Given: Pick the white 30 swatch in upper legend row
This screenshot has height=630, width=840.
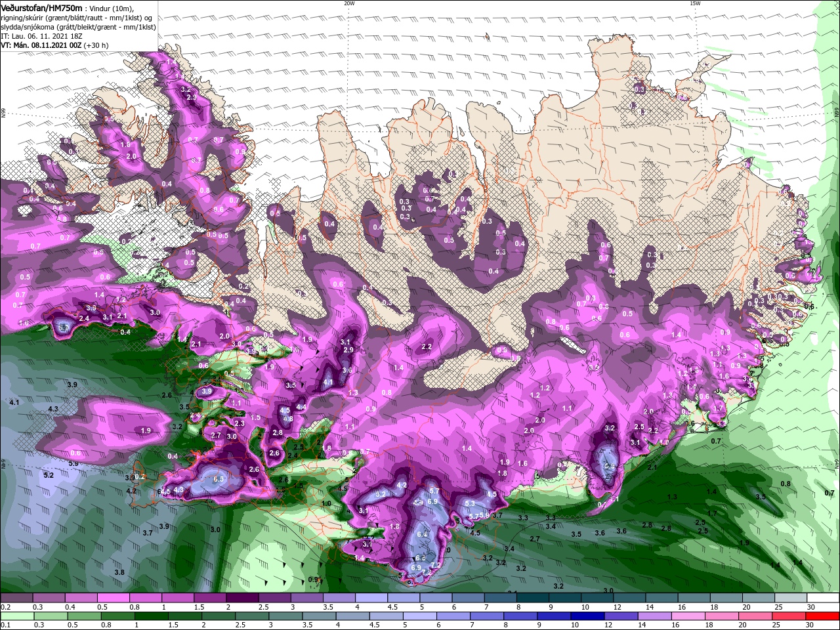Looking at the screenshot, I should (x=823, y=598).
